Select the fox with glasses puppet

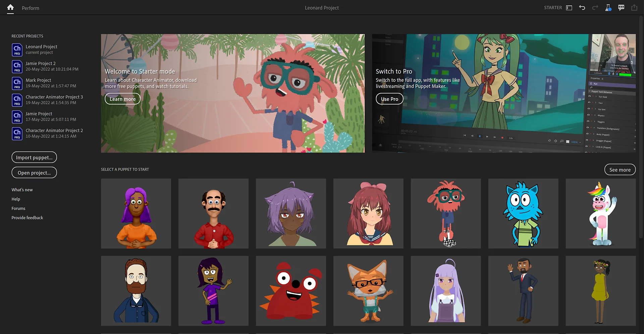click(x=368, y=291)
